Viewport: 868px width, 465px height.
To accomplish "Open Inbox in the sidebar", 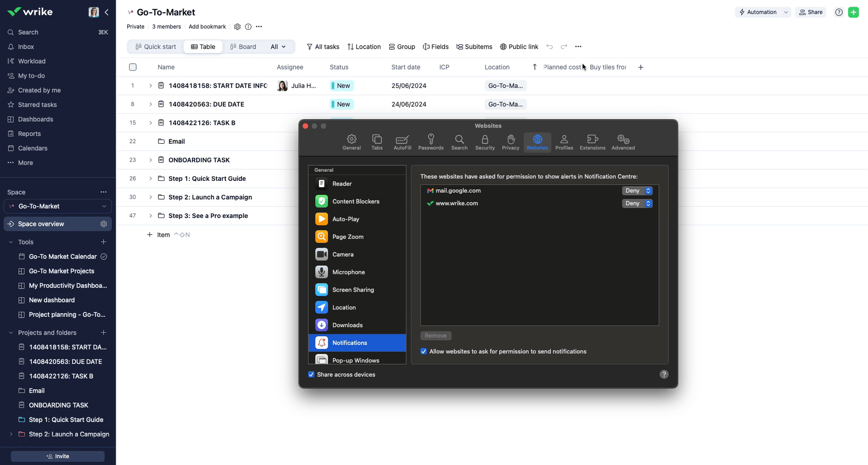I will pos(26,47).
